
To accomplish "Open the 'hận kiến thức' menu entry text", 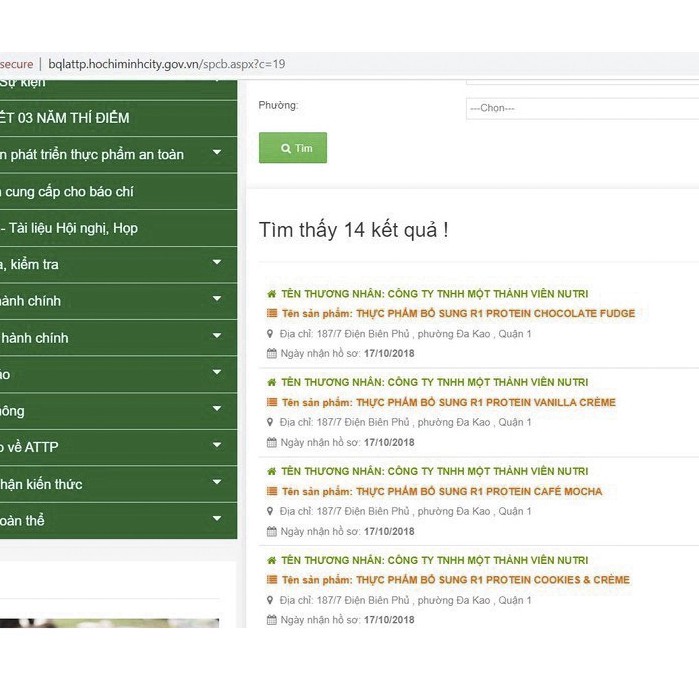I will point(41,484).
